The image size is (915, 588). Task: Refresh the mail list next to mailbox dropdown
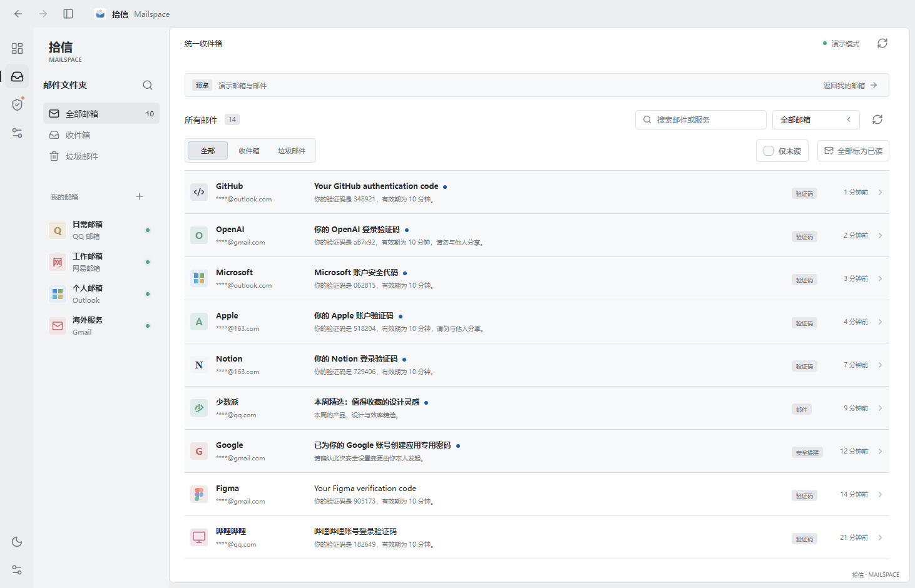tap(877, 119)
